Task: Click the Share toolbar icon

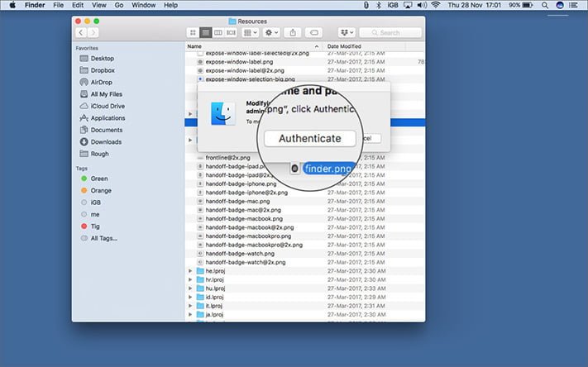Action: (293, 32)
